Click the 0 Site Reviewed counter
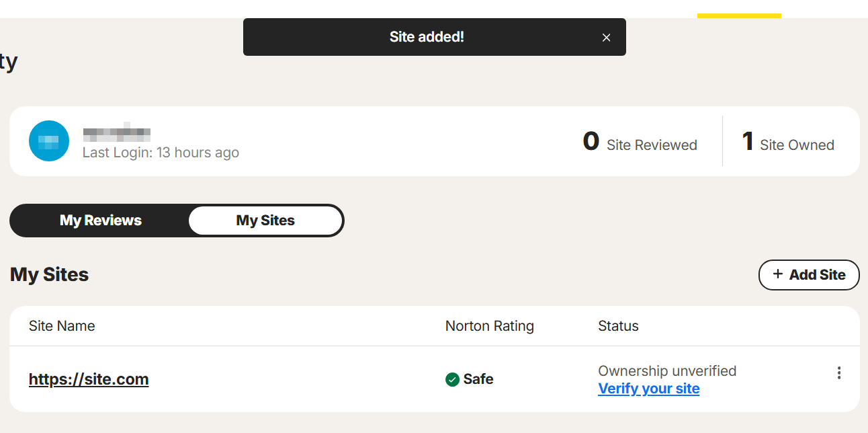This screenshot has height=433, width=868. pos(640,142)
